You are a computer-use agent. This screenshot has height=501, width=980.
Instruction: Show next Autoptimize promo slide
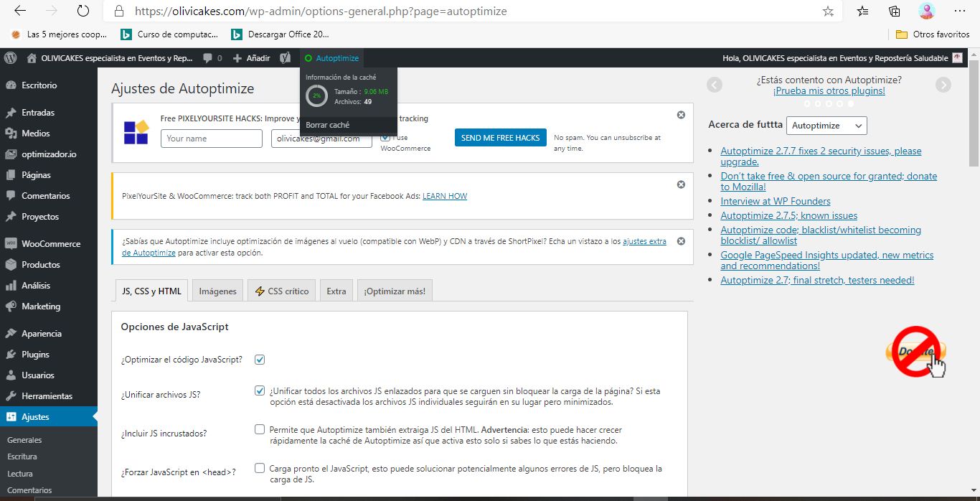943,85
